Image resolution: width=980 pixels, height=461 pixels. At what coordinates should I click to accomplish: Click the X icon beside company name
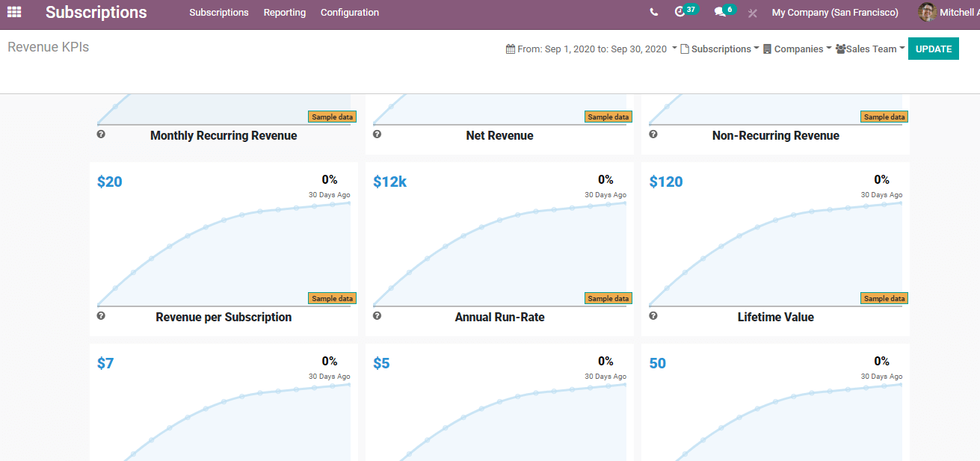click(x=752, y=13)
